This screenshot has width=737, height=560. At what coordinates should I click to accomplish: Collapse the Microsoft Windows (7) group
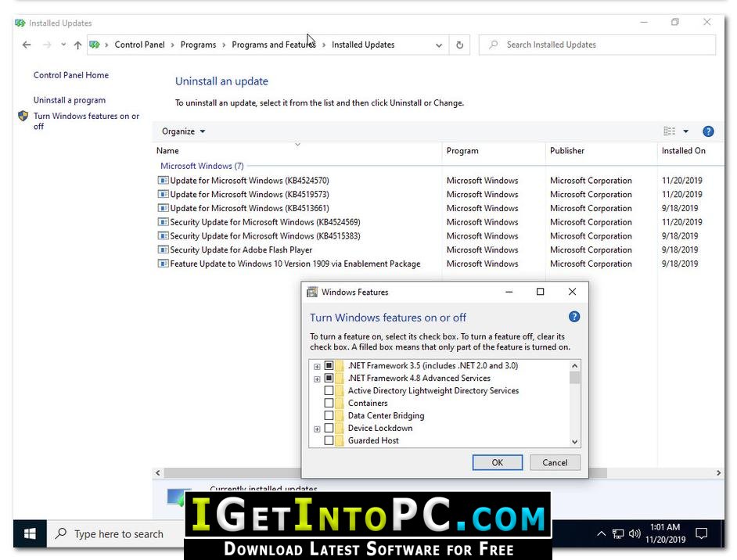202,166
